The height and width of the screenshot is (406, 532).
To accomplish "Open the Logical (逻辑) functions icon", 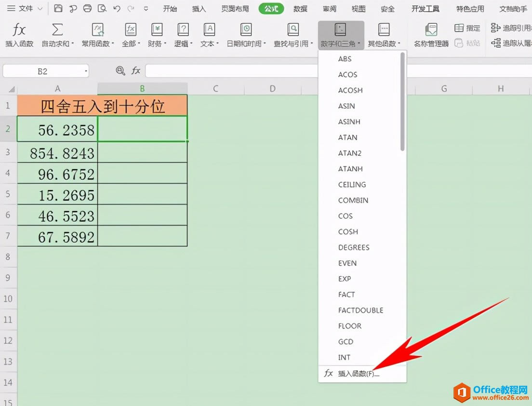I will pos(183,30).
